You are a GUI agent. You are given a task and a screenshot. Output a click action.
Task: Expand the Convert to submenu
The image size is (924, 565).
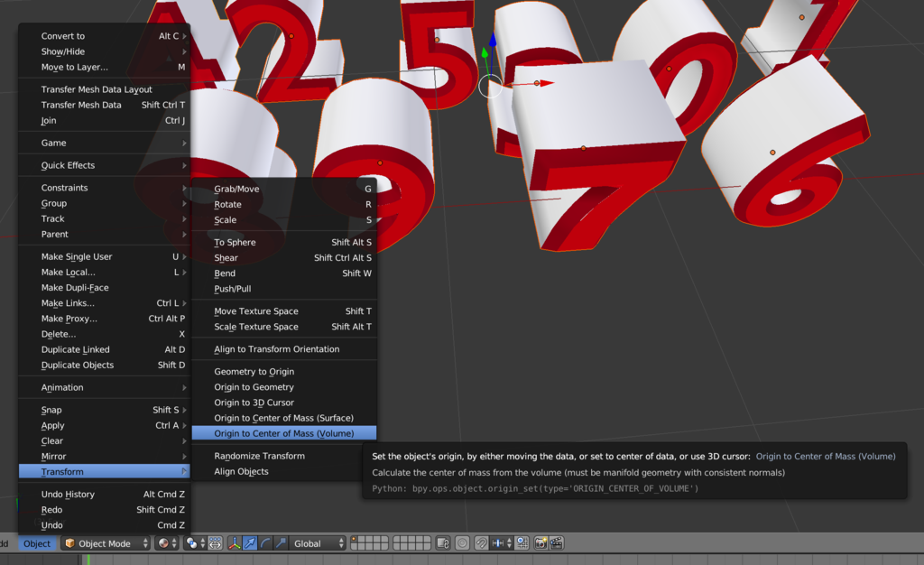(105, 36)
